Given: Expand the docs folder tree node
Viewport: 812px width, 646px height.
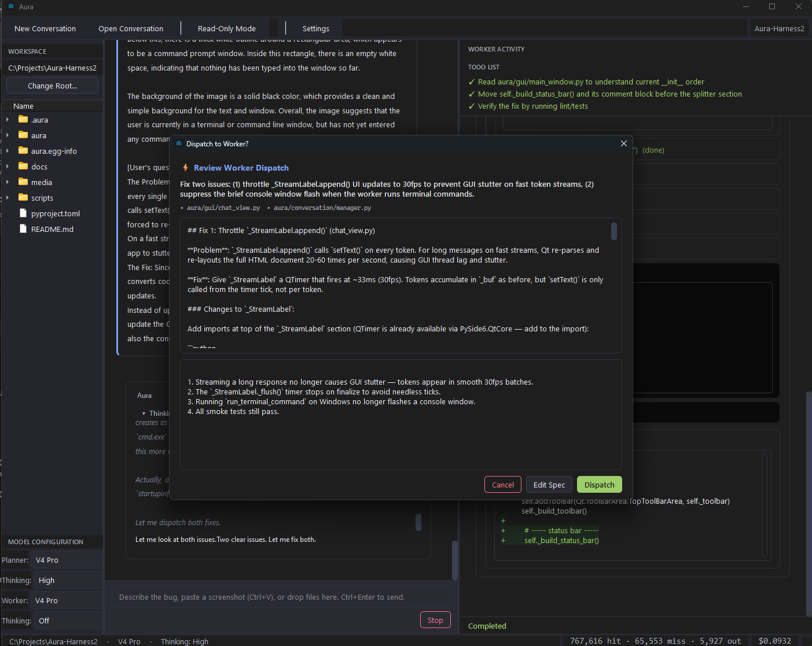Looking at the screenshot, I should (8, 167).
